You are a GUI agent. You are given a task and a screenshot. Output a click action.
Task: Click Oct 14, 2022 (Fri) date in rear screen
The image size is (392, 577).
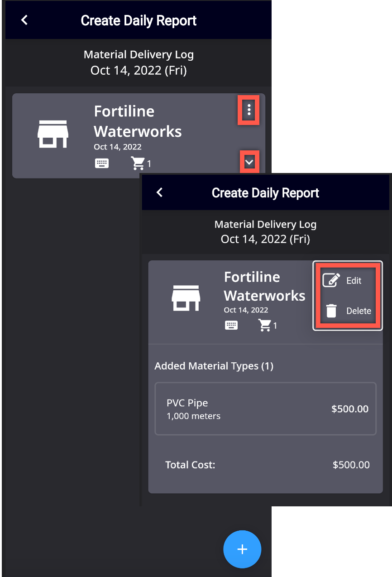click(x=139, y=70)
